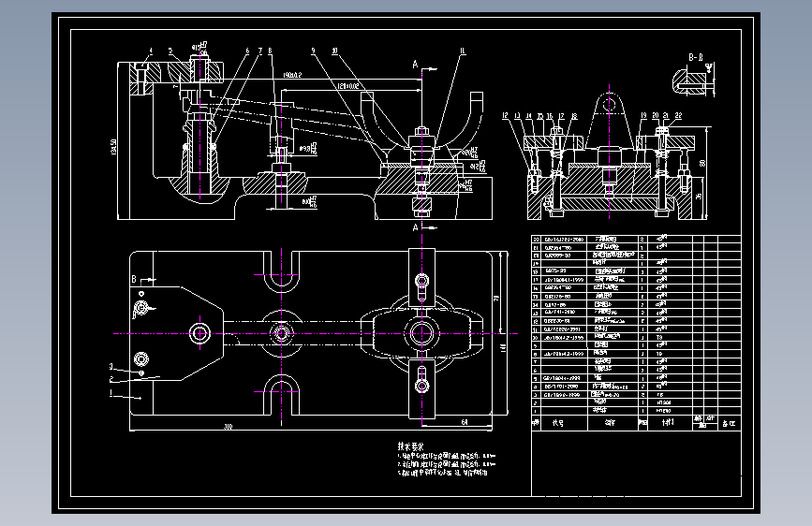Select part callout 6 above the front view
Screen dimensions: 812x526
click(247, 51)
